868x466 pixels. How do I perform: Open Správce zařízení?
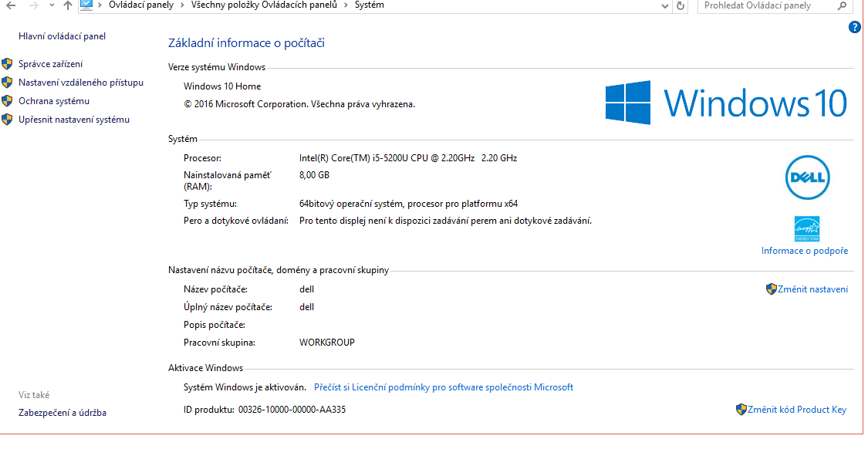coord(50,63)
